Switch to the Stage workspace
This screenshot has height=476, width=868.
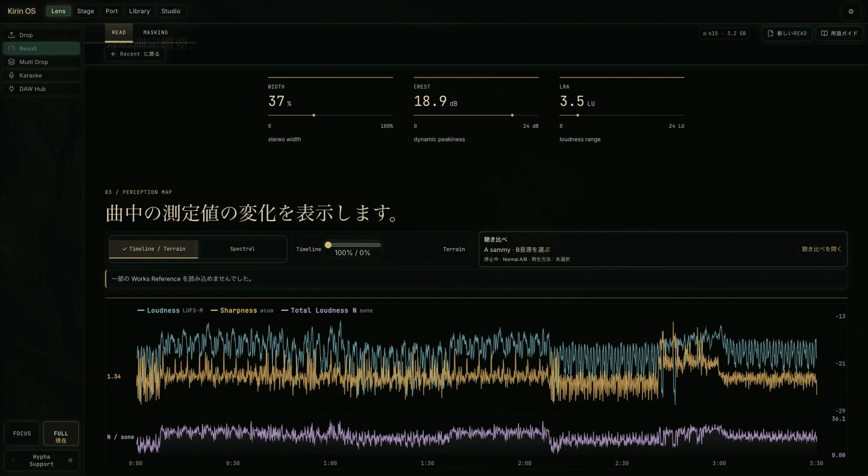[x=86, y=11]
